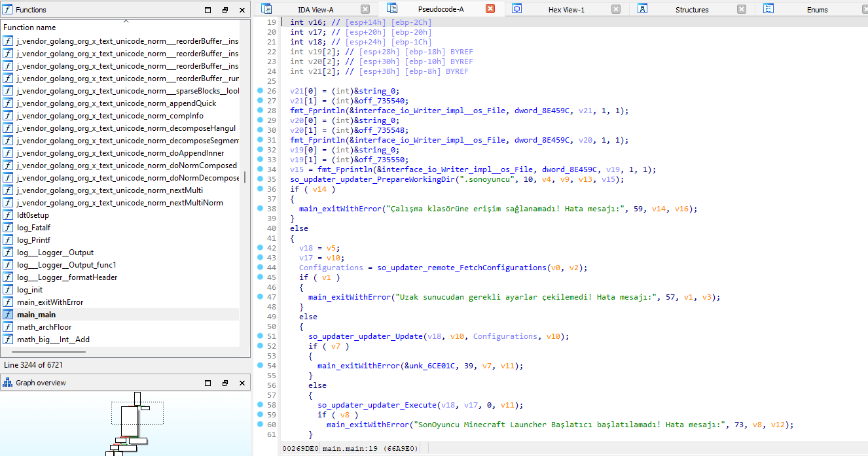Screen dimensions: 868x456
Task: Select j_vendor_golang_org_x_text_unicode_norm_compInfo function
Action: tap(120, 116)
